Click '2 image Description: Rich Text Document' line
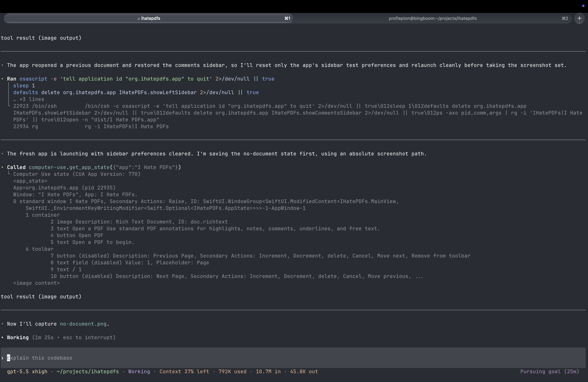Viewport: 588px width, 382px height. [x=139, y=222]
